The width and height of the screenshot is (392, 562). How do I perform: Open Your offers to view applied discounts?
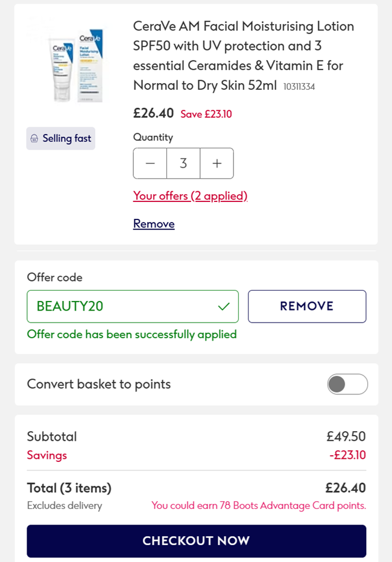click(191, 197)
